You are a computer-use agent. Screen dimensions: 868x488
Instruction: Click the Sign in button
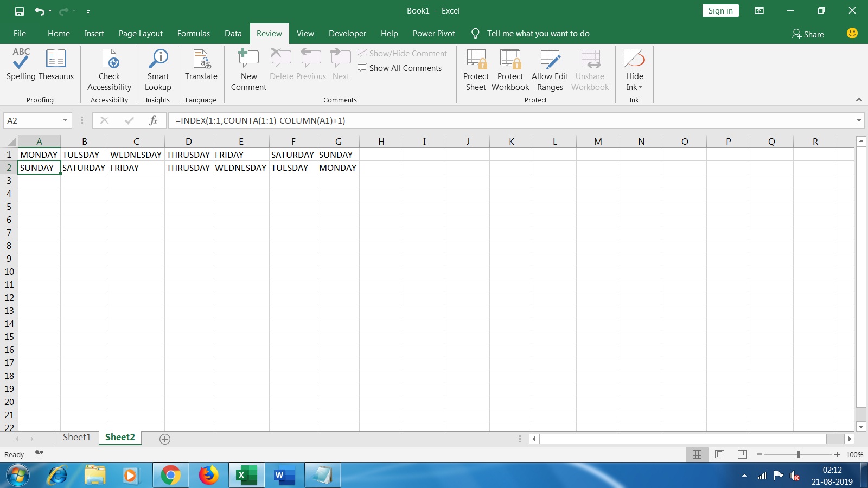tap(720, 11)
